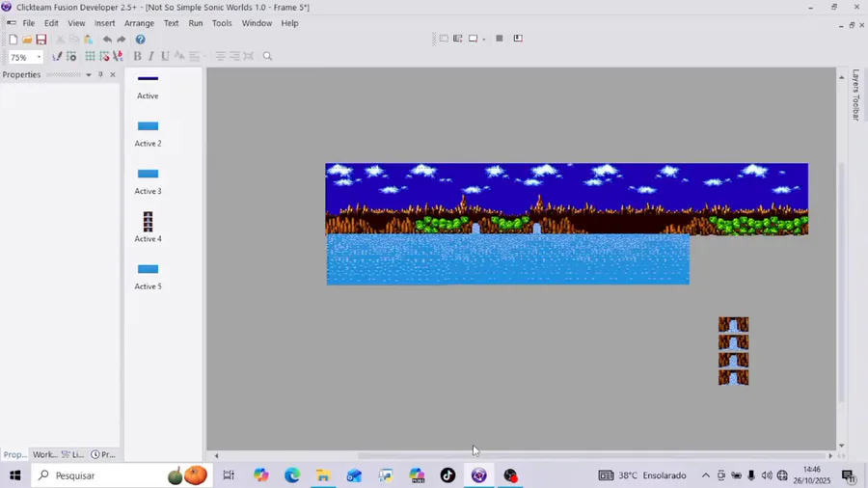868x488 pixels.
Task: Select the Active object thumbnail
Action: (148, 78)
